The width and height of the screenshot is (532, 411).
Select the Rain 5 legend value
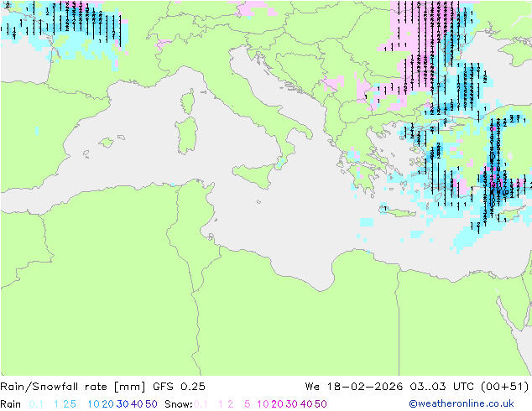point(73,404)
